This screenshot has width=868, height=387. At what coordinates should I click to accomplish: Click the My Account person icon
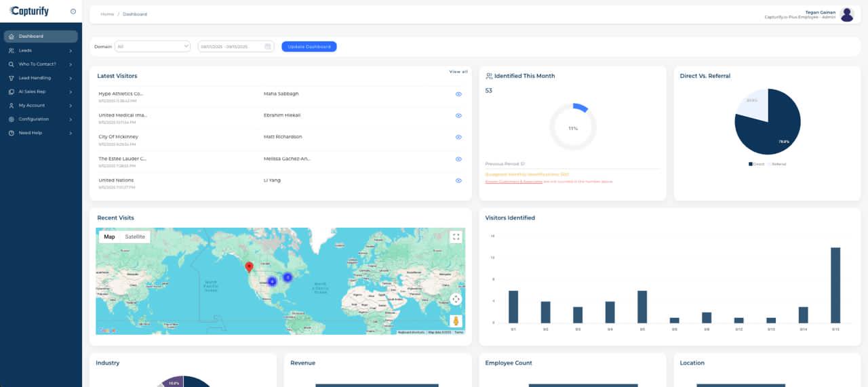12,106
